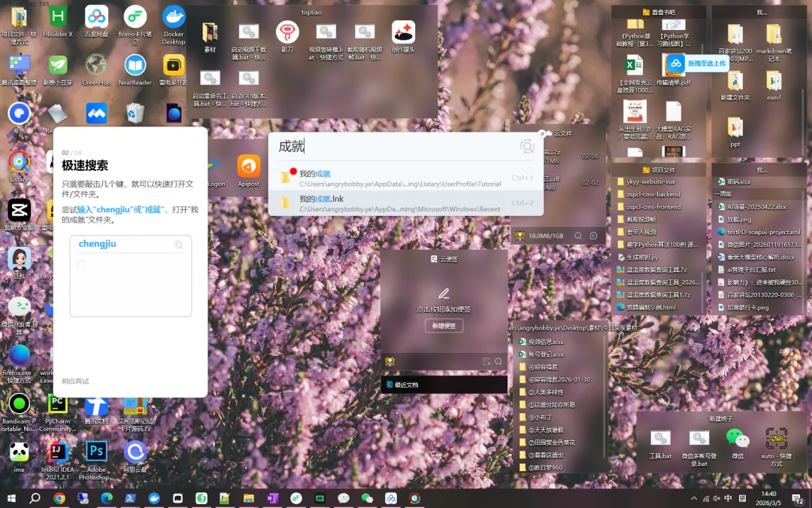Screen dimensions: 812x508
Task: Open HBuilder X desktop shortcut
Action: click(57, 22)
